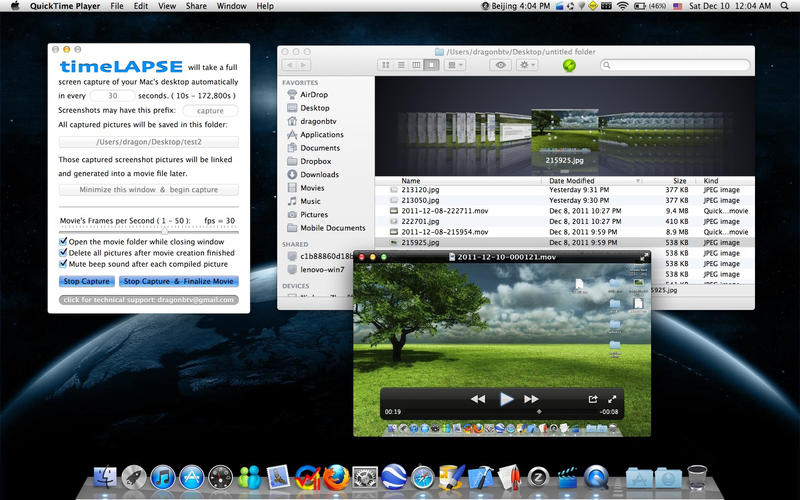Select icon view in Finder toolbar

point(386,65)
